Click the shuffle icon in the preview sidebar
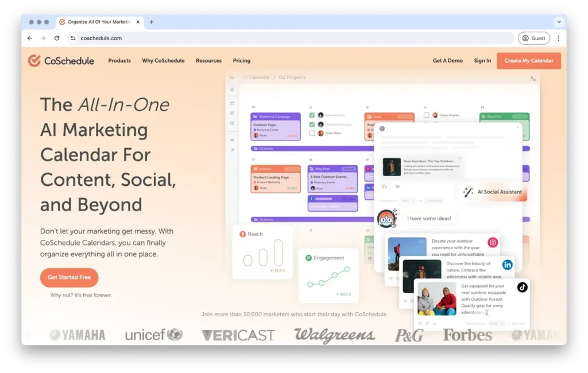 [x=232, y=140]
